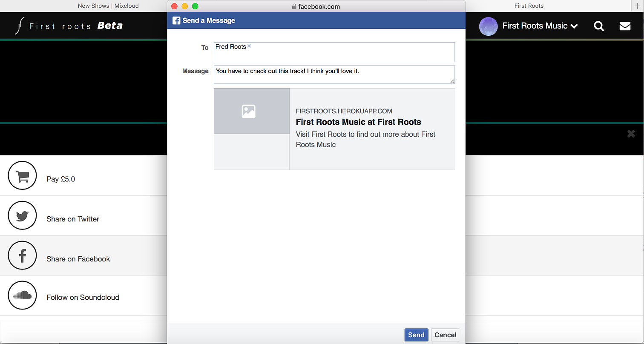This screenshot has width=644, height=344.
Task: Click the padlock icon beside facebook.com
Action: [x=294, y=6]
